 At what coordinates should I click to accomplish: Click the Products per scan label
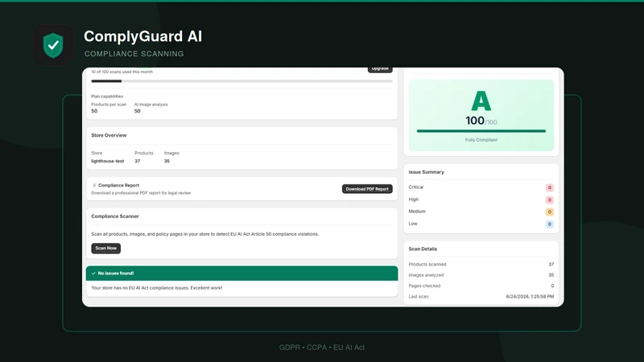[x=109, y=105]
